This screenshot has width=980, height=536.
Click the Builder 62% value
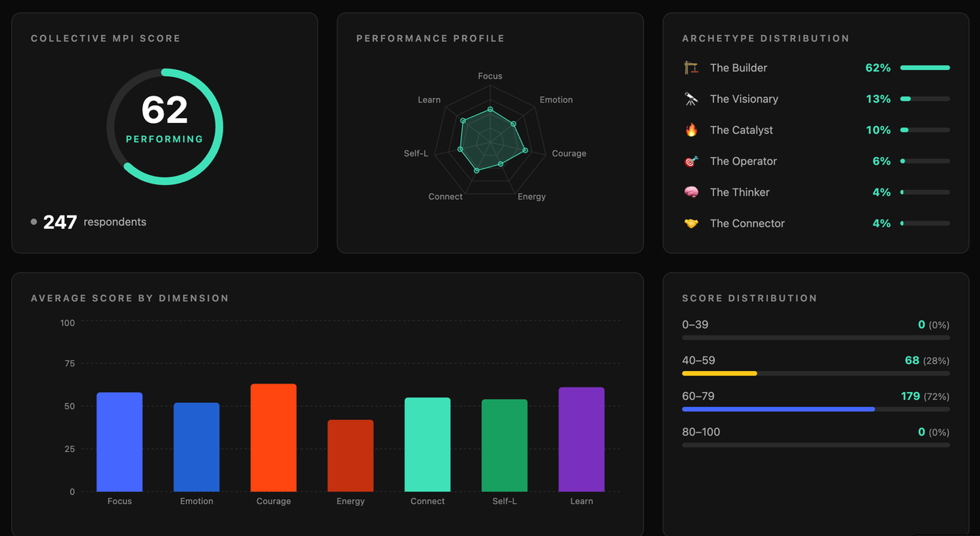click(878, 68)
